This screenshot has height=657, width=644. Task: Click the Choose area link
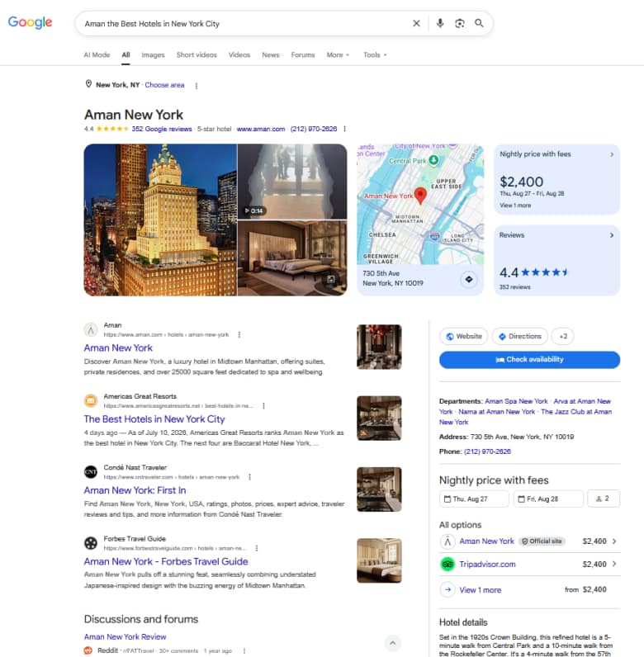165,85
